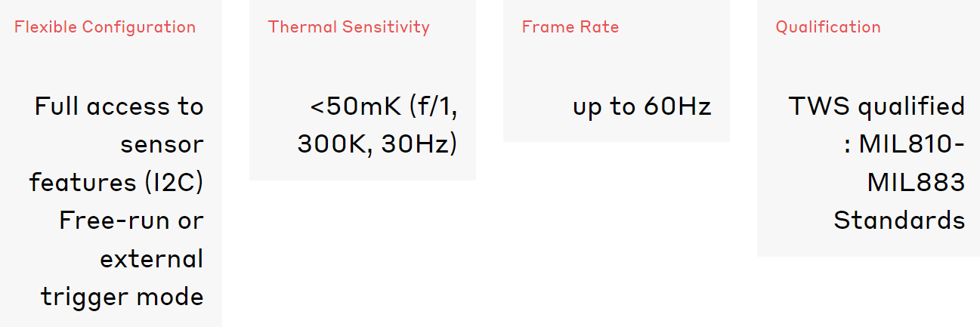Click the "trigger mode" text
Image resolution: width=980 pixels, height=327 pixels.
pos(122,298)
